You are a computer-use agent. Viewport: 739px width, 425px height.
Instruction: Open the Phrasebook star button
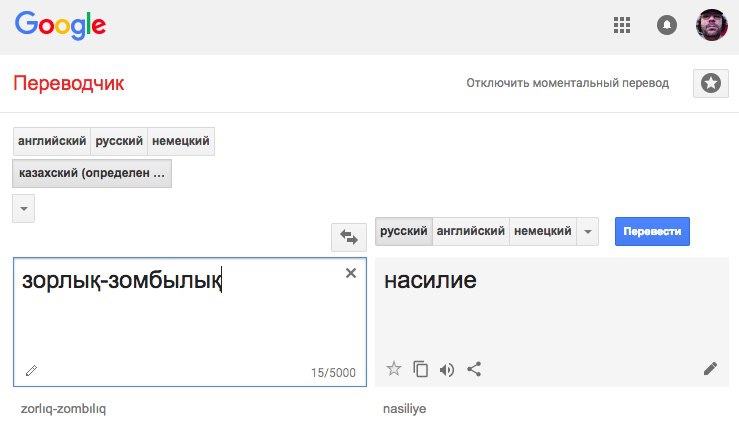point(711,83)
